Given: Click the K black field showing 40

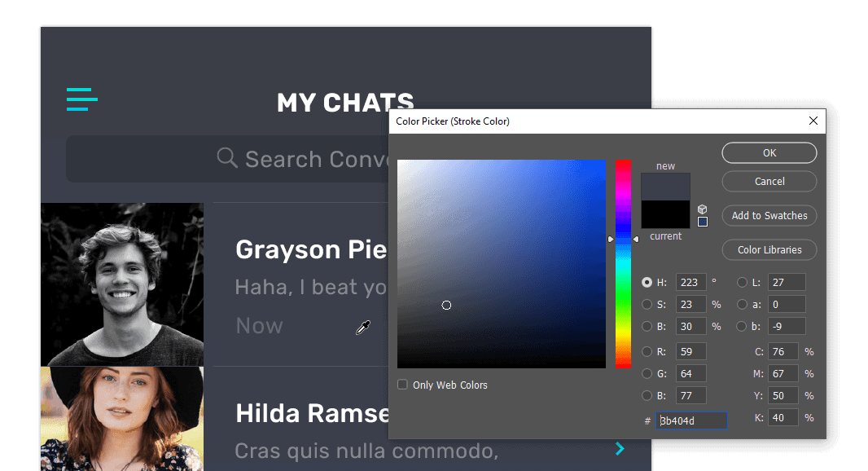Looking at the screenshot, I should [x=783, y=417].
